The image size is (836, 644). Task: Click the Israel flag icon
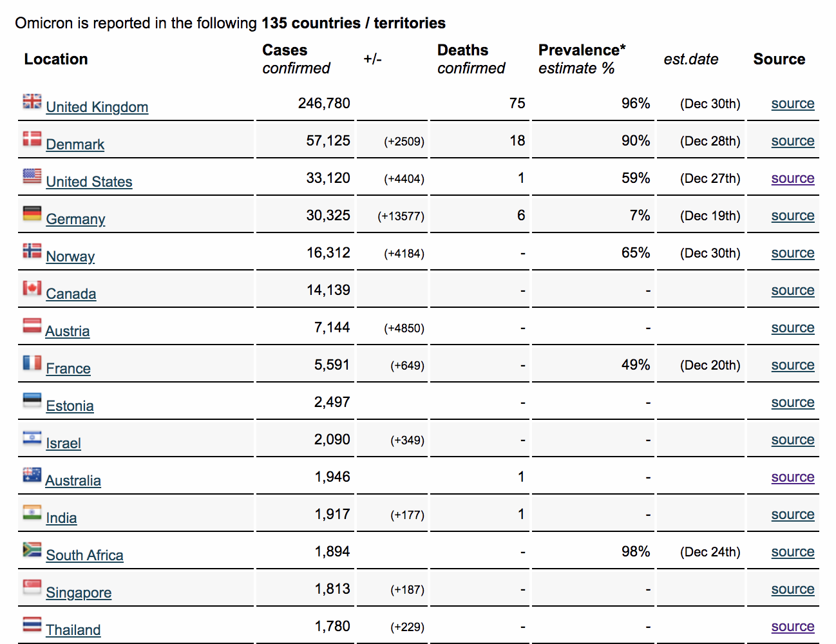point(32,438)
